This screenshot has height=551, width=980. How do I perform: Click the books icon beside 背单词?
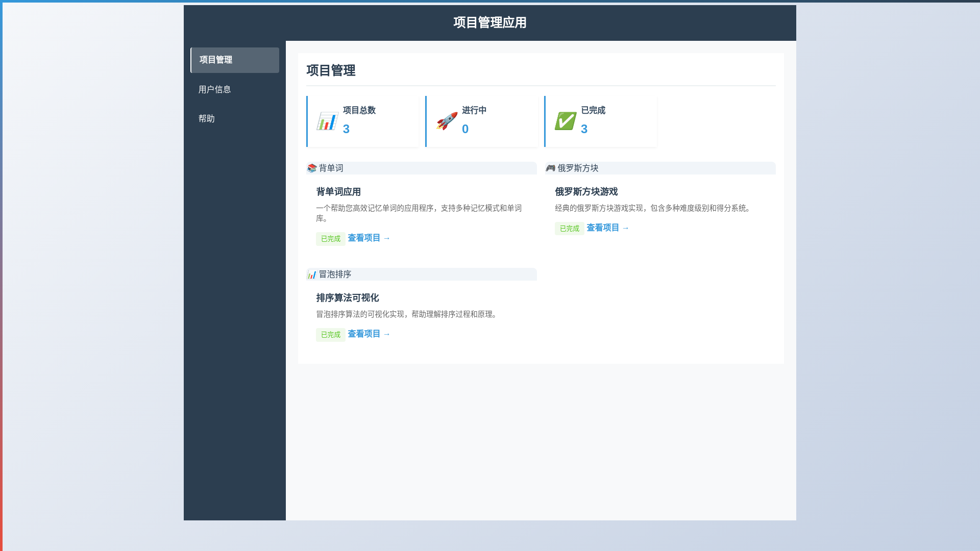pos(312,168)
